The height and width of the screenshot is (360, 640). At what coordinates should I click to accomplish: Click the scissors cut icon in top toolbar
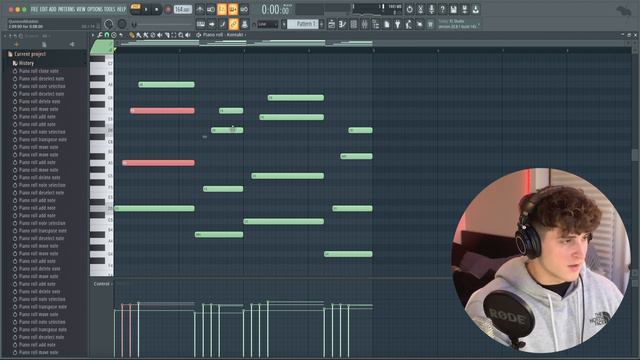[x=420, y=9]
